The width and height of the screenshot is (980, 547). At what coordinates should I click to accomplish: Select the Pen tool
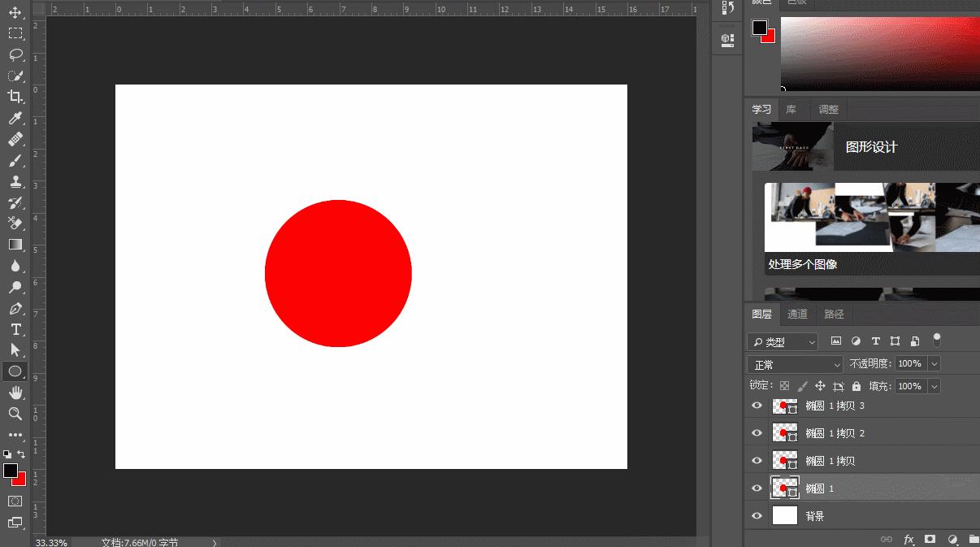[16, 309]
